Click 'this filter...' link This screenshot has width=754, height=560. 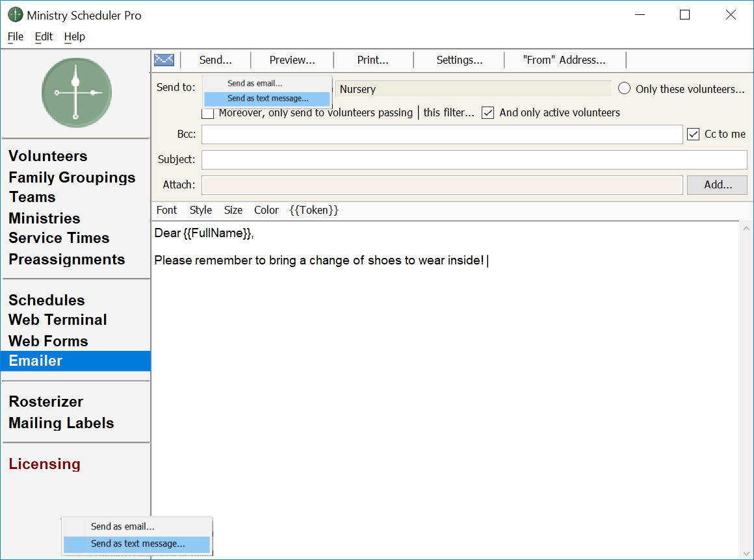point(448,112)
